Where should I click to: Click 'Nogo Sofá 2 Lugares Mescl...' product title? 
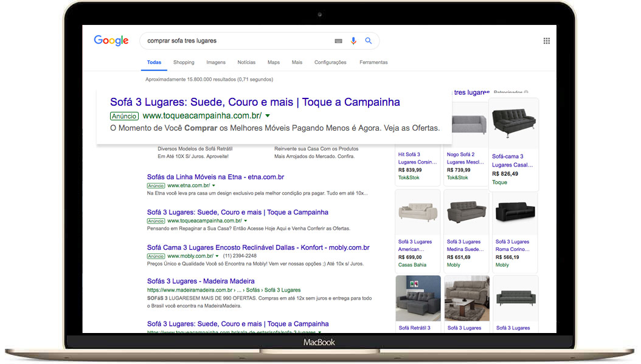click(x=465, y=158)
